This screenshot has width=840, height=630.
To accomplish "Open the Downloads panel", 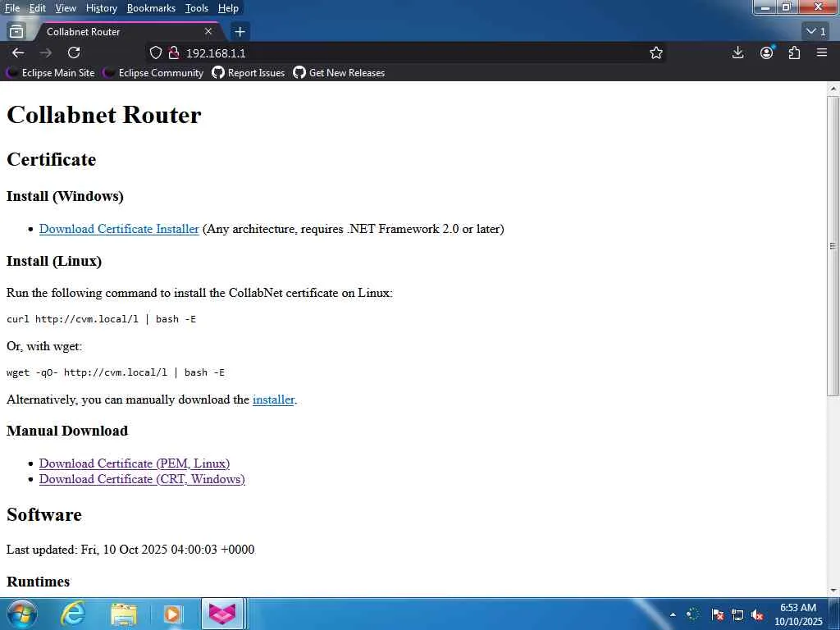I will tap(737, 52).
